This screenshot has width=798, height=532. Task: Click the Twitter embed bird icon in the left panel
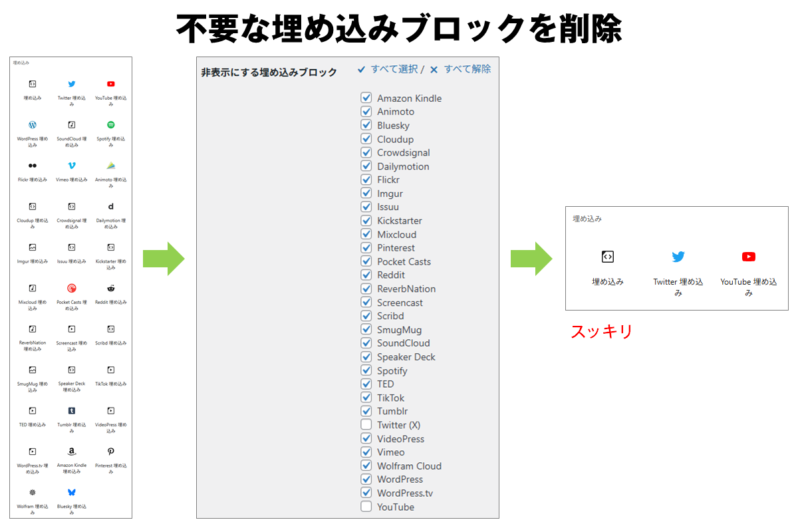tap(72, 84)
